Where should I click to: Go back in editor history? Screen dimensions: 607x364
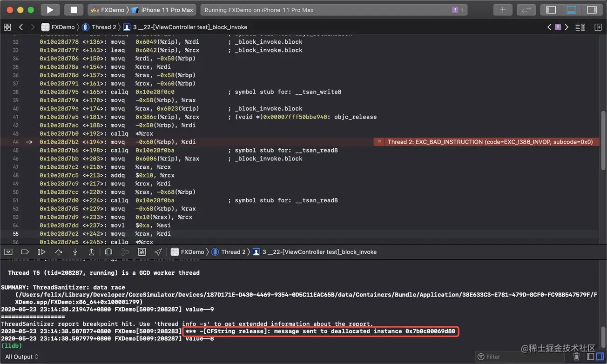tap(21, 27)
